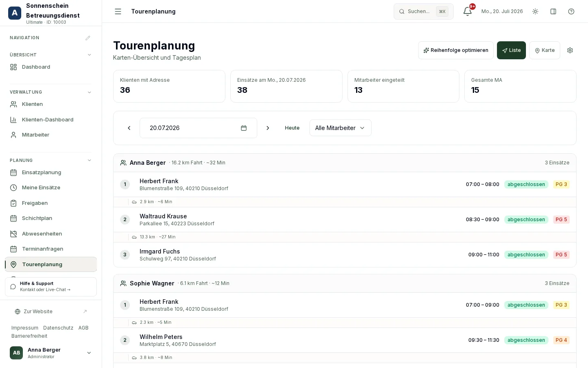
Task: Open external link icon beside Zur Website
Action: 85,312
